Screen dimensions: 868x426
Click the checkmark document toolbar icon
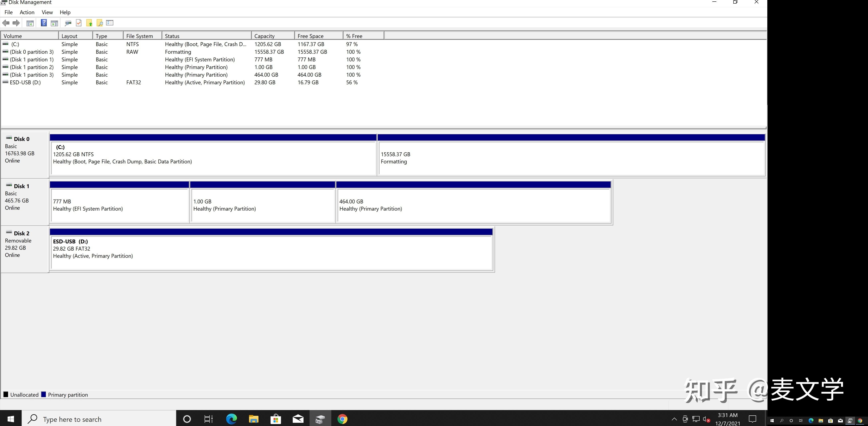[x=79, y=23]
